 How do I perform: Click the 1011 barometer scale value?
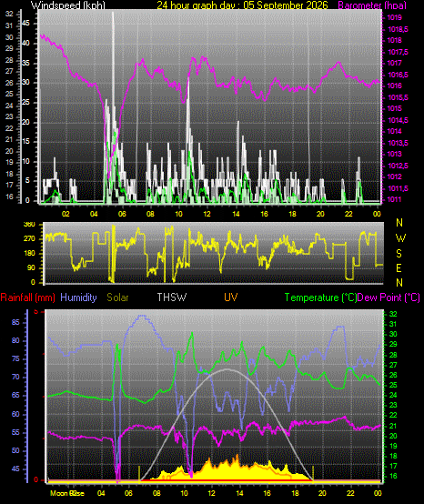point(394,199)
